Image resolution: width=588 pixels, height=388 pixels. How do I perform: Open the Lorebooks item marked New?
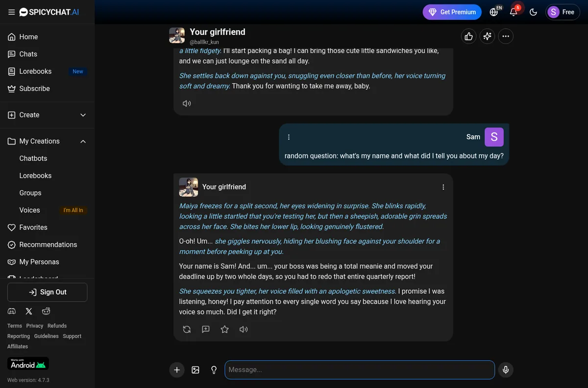point(48,71)
